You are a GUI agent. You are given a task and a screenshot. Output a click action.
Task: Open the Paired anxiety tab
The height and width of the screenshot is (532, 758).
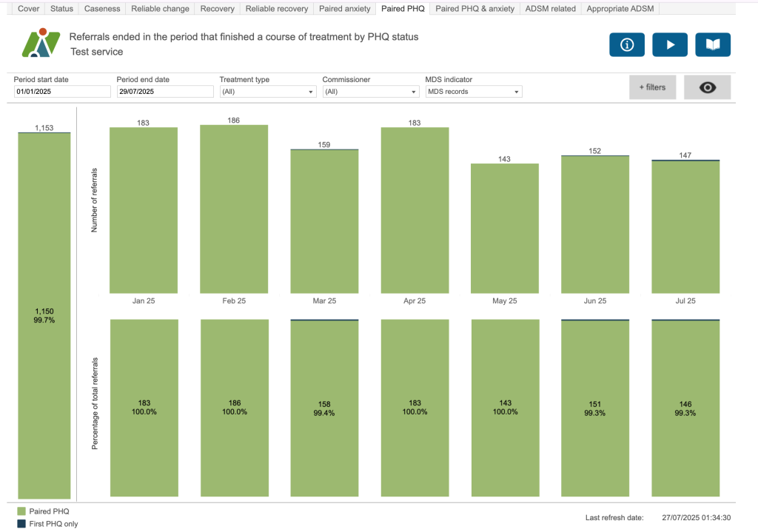click(344, 9)
